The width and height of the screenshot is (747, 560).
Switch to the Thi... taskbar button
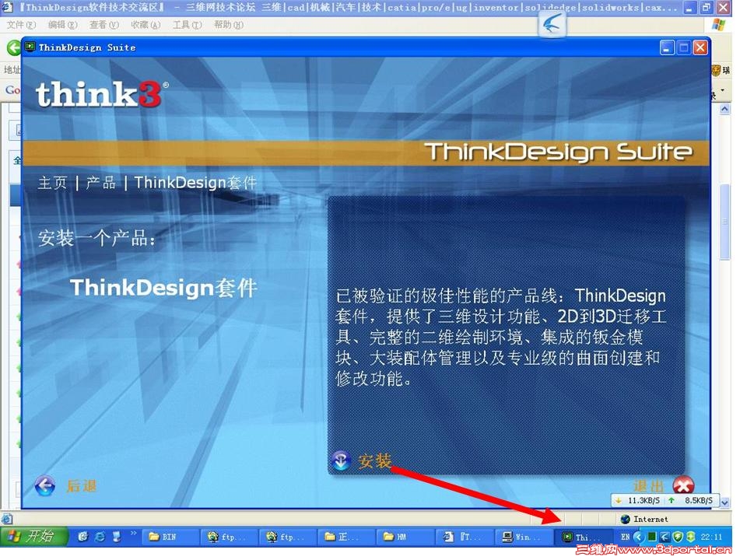(x=584, y=537)
